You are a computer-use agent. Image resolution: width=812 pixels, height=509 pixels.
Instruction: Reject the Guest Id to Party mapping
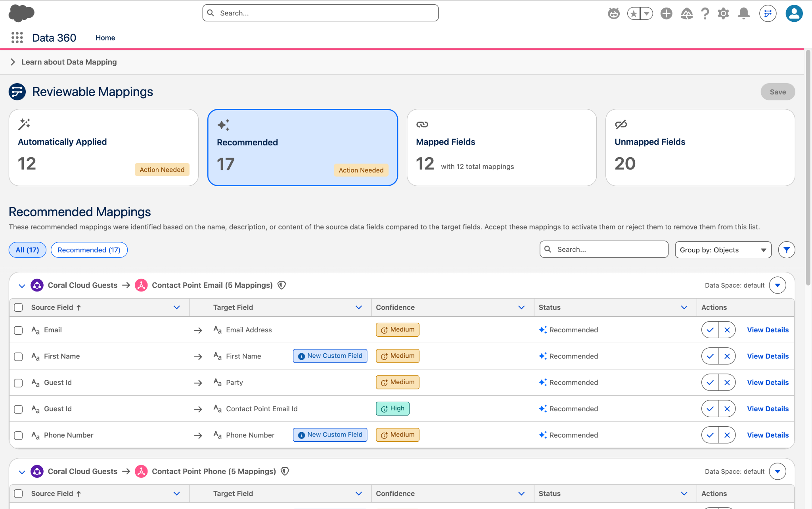pos(727,383)
